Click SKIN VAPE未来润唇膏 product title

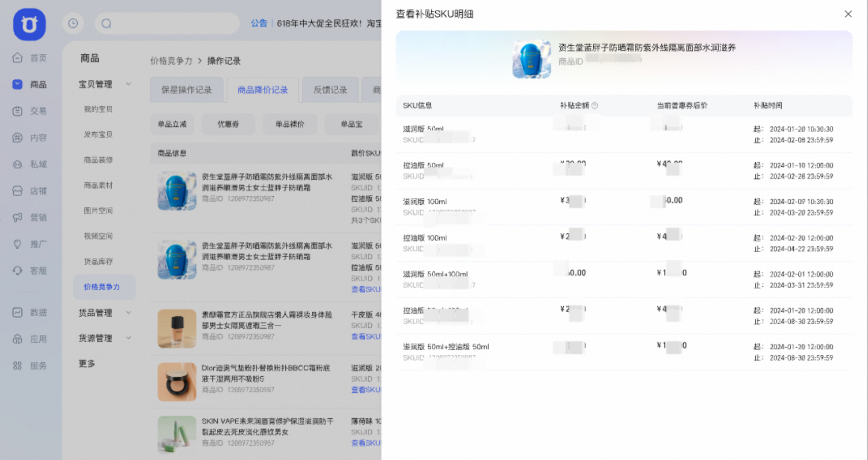click(268, 426)
